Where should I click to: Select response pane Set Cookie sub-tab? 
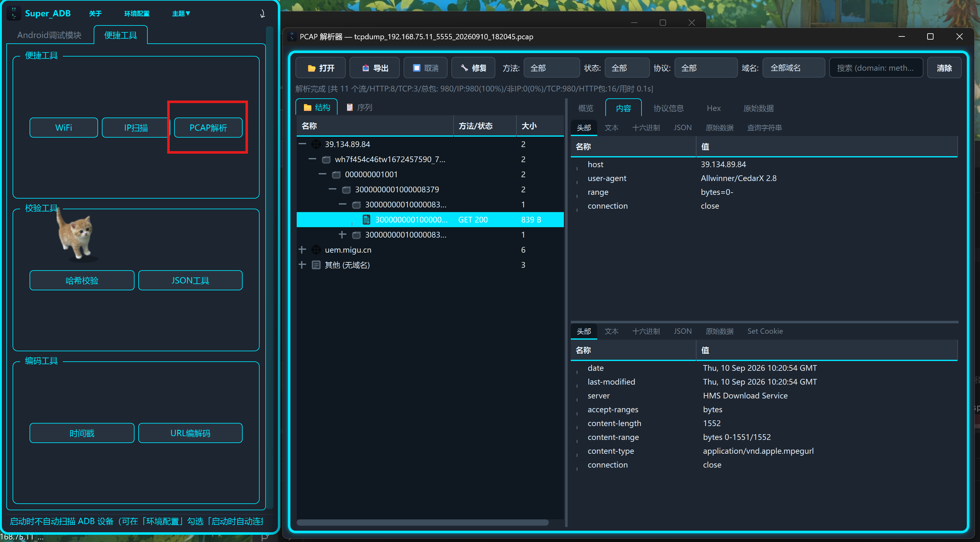[765, 331]
